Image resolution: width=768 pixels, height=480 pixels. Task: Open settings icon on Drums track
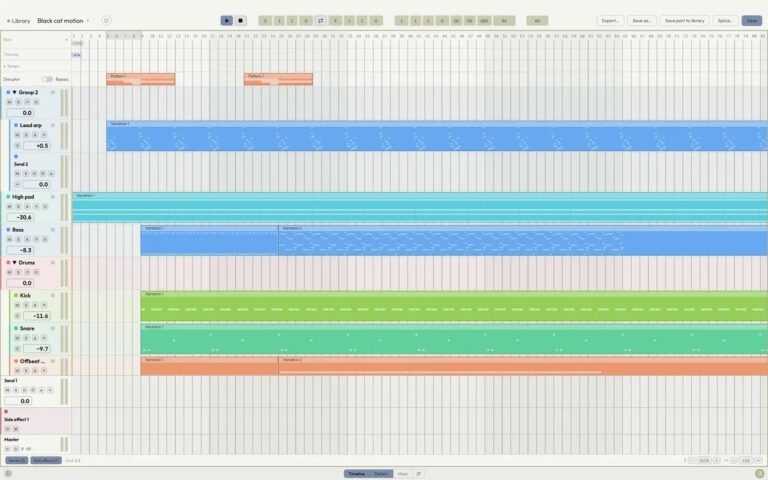(x=53, y=263)
